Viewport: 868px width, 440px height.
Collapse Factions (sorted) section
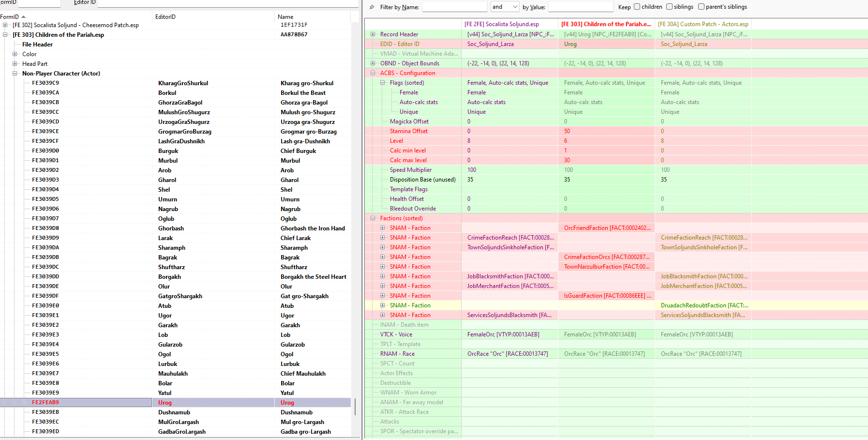tap(373, 218)
